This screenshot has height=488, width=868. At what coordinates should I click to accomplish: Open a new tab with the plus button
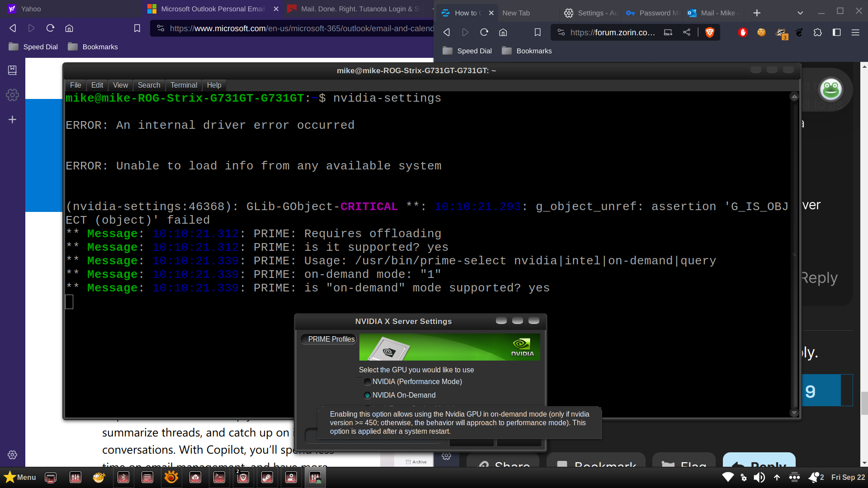pos(757,13)
